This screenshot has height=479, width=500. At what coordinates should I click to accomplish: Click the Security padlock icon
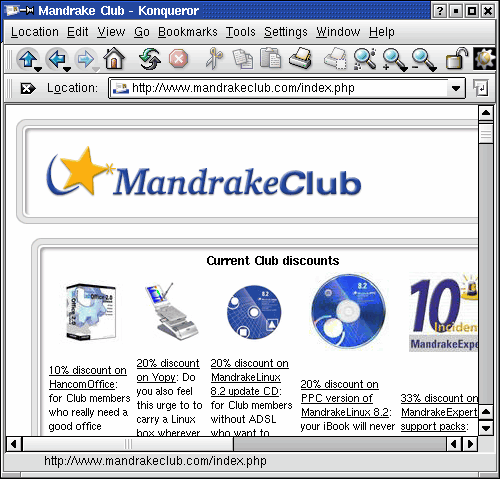[456, 59]
